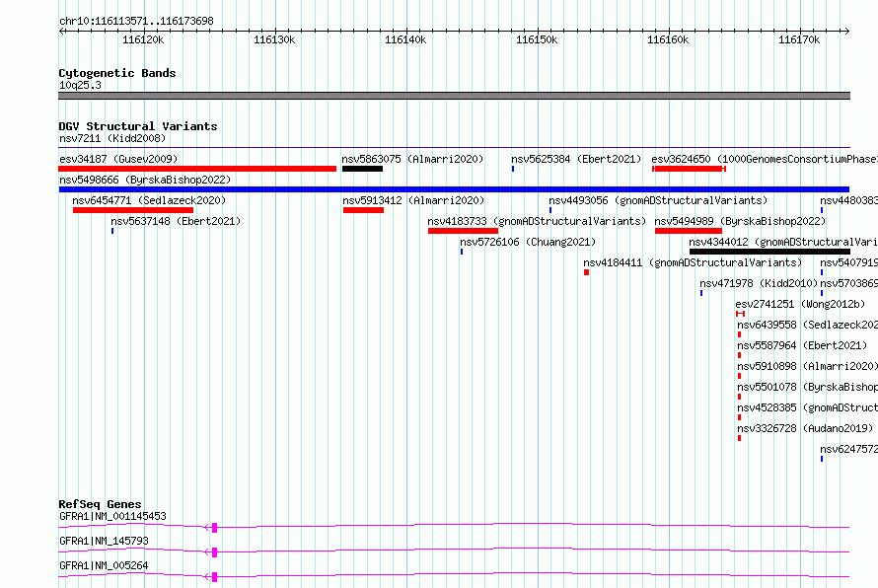Click the nsv4493056 gnomAD blue marker
The width and height of the screenshot is (878, 588).
[x=550, y=210]
